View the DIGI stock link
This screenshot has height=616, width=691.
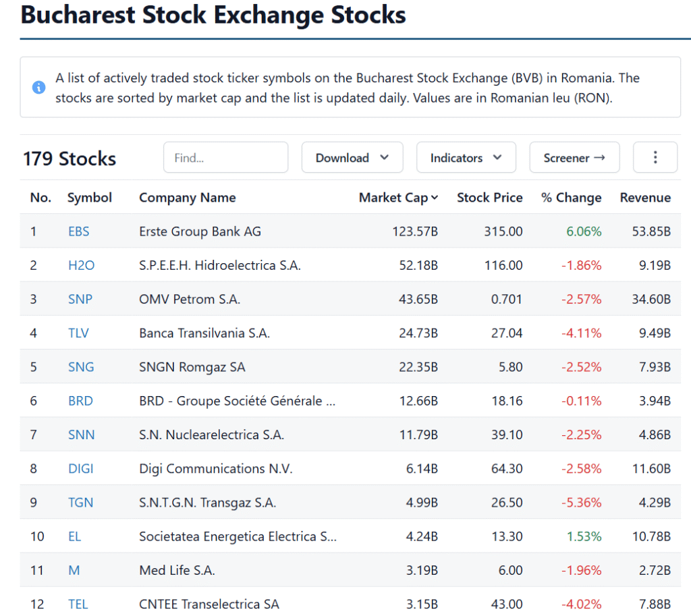(81, 468)
